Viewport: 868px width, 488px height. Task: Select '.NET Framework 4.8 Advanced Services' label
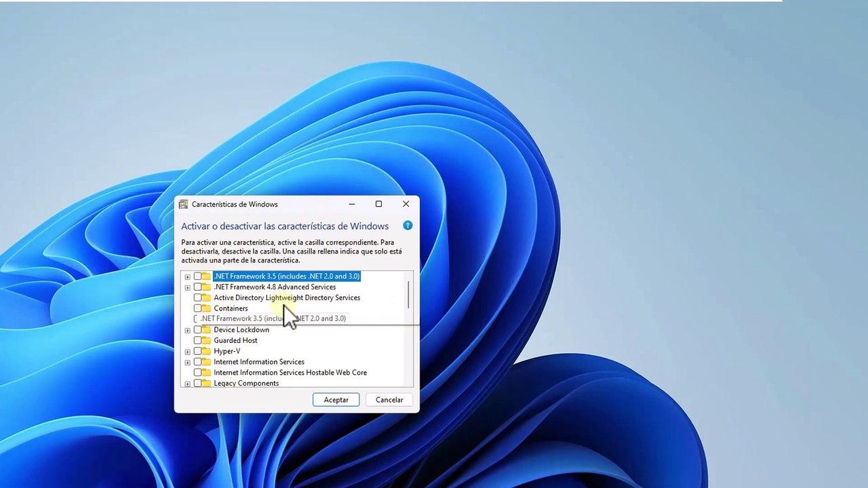(275, 287)
